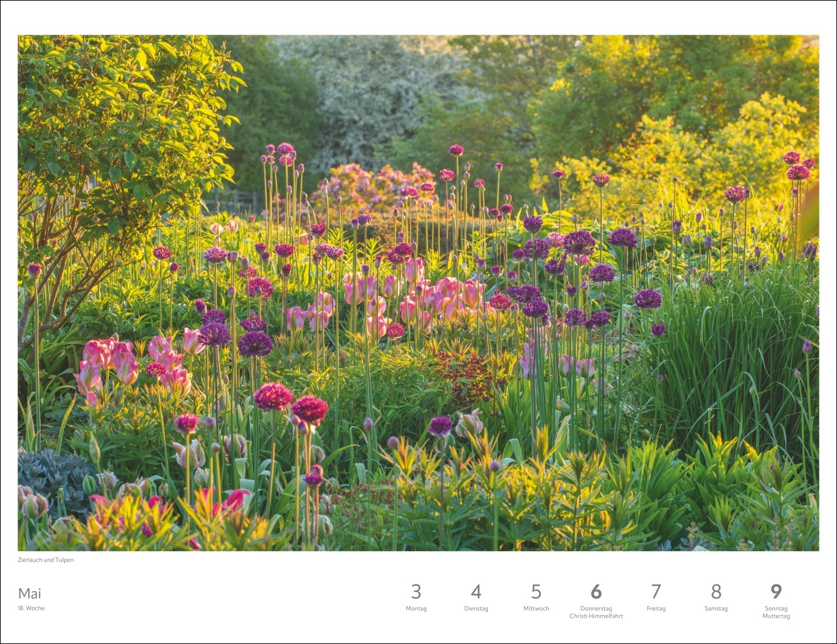Click the 'Freitag' weekday label
This screenshot has height=644, width=837.
click(656, 608)
